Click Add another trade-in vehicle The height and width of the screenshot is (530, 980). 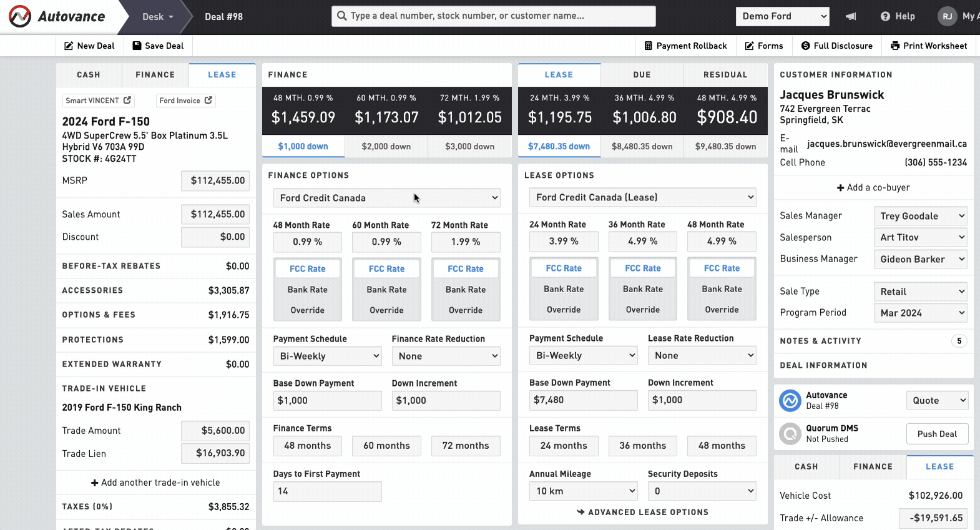[155, 483]
